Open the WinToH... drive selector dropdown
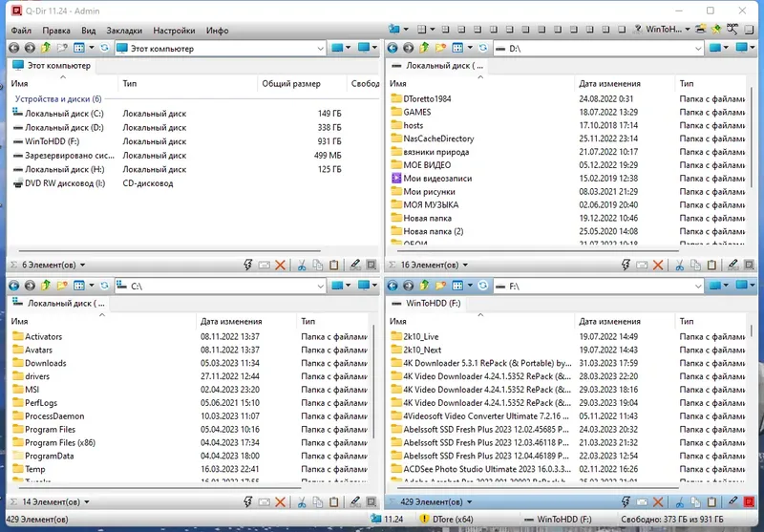The height and width of the screenshot is (532, 764). click(688, 30)
